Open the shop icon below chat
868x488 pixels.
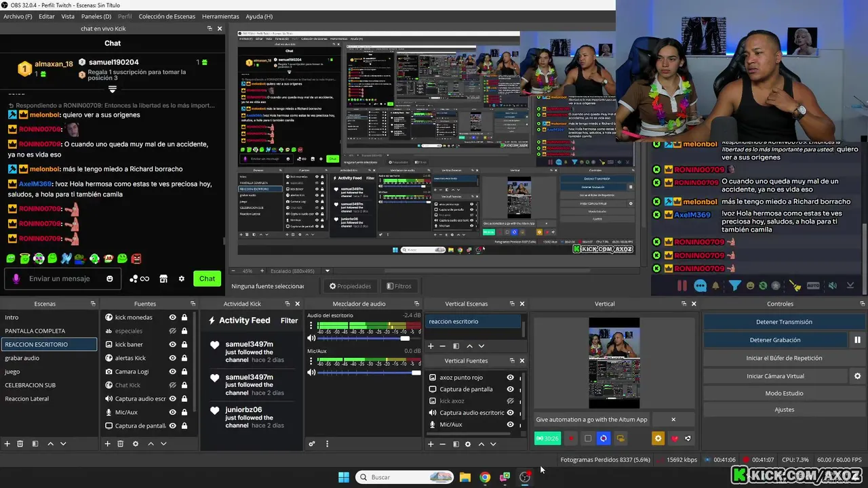[x=163, y=279]
